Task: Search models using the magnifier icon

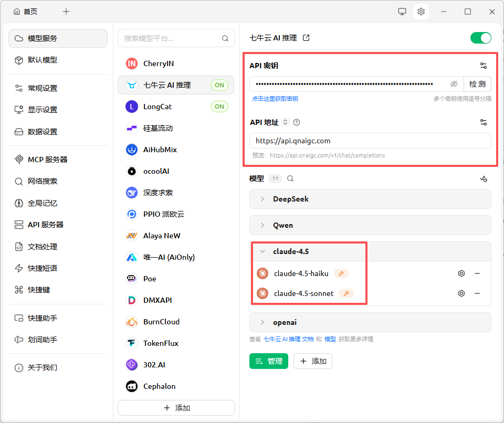Action: [290, 178]
